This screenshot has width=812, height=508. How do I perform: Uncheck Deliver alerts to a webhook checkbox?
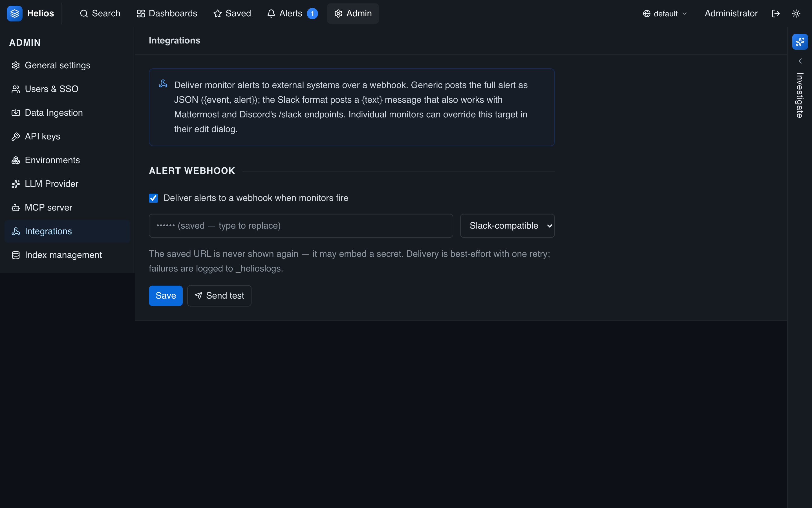click(x=153, y=198)
